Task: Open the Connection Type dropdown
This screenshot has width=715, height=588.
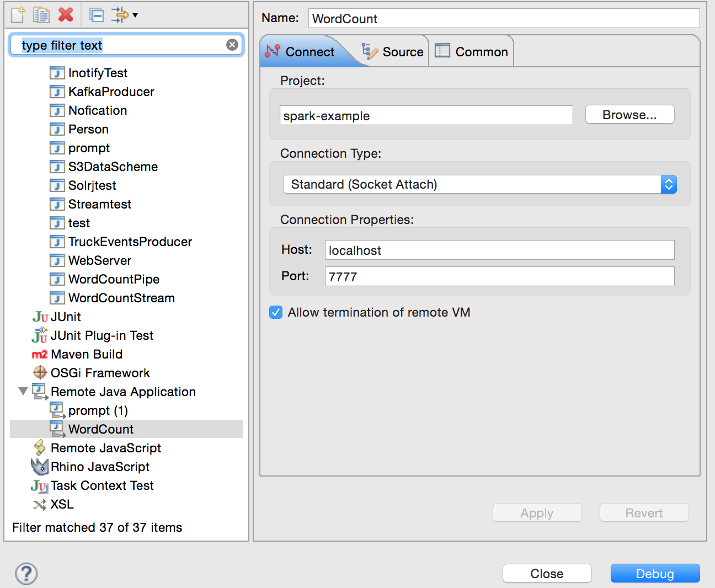Action: [669, 184]
